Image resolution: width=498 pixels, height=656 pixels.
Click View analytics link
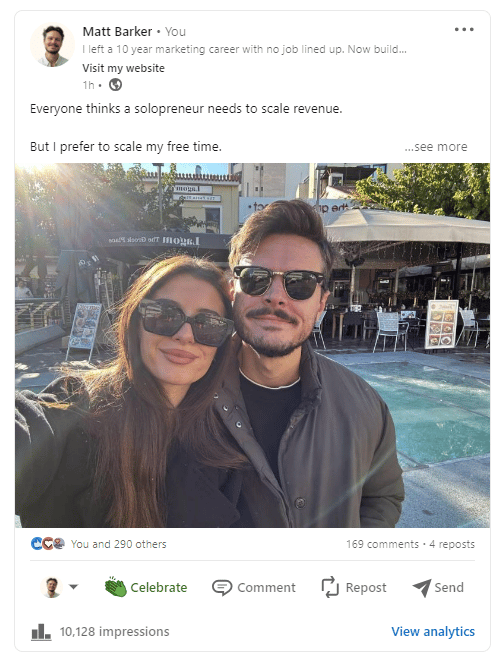(433, 631)
